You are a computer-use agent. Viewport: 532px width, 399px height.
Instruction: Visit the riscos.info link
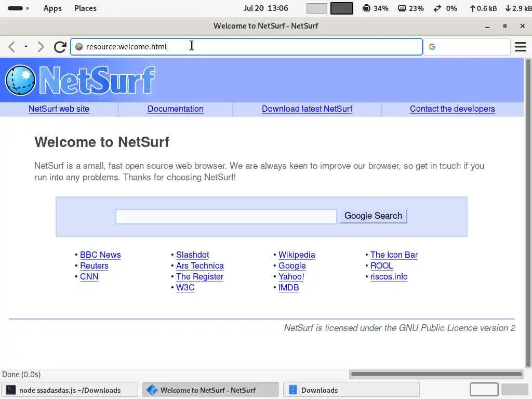389,276
